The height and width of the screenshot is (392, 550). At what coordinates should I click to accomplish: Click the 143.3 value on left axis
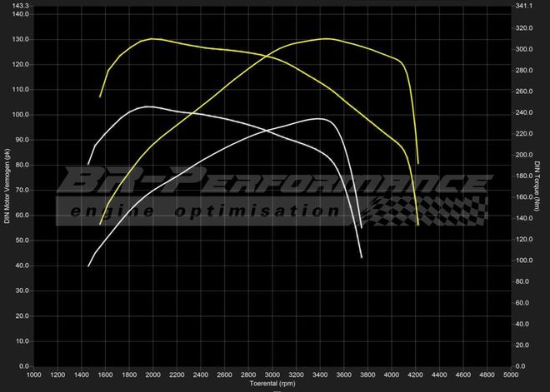click(x=20, y=6)
